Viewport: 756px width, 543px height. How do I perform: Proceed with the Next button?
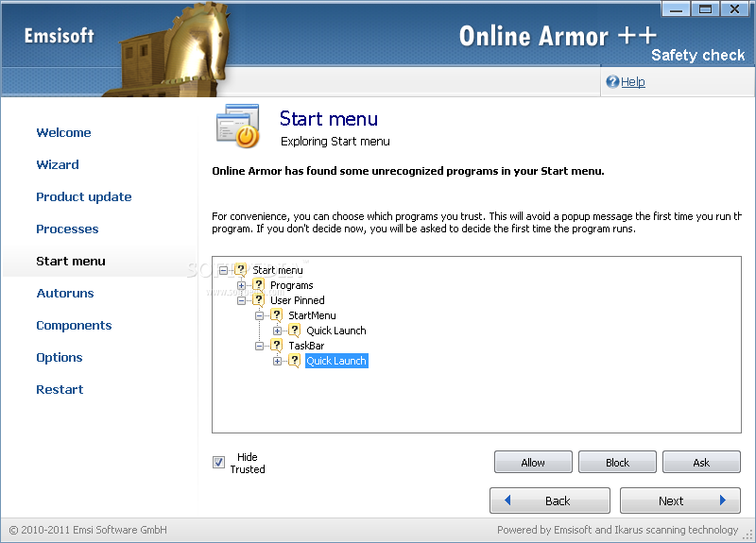(680, 501)
